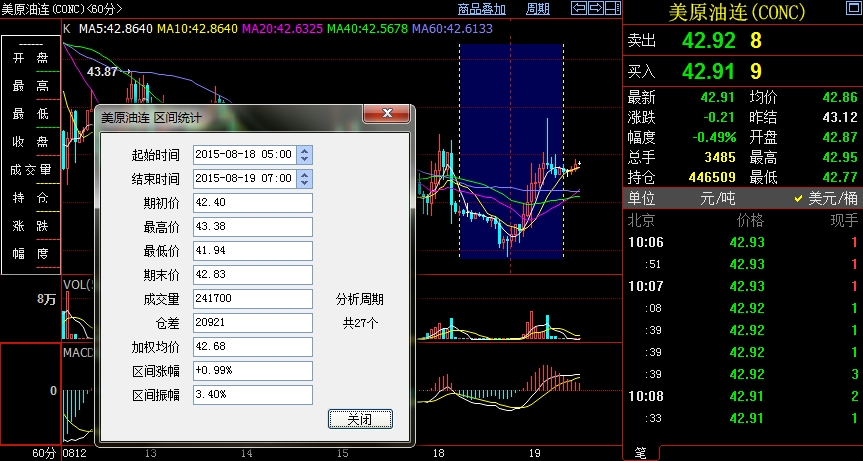863x461 pixels.
Task: Open the 周期 period menu
Action: 537,9
